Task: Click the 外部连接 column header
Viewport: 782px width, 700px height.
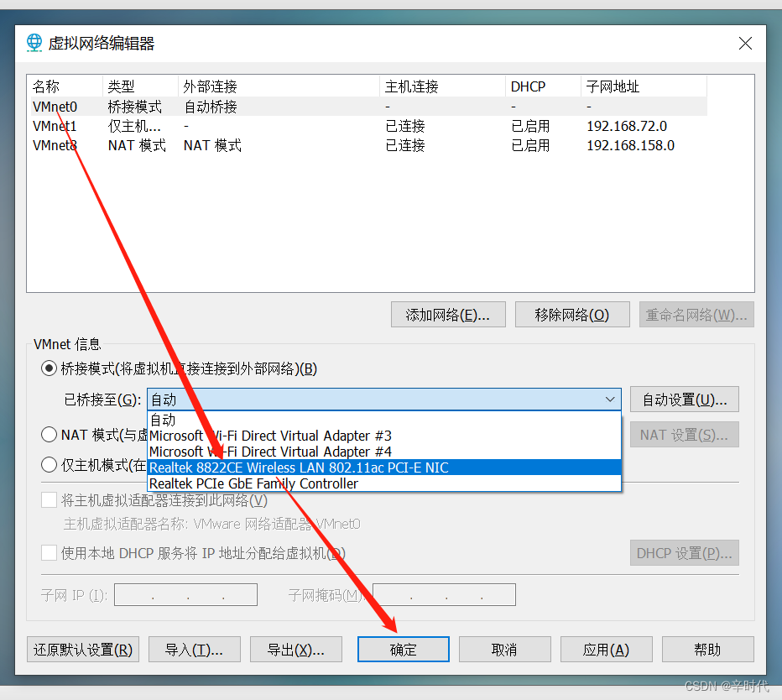Action: coord(279,86)
